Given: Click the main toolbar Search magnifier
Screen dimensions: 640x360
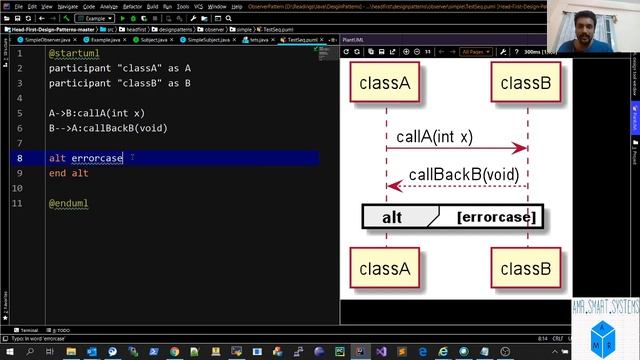Looking at the screenshot, I should click(x=229, y=18).
